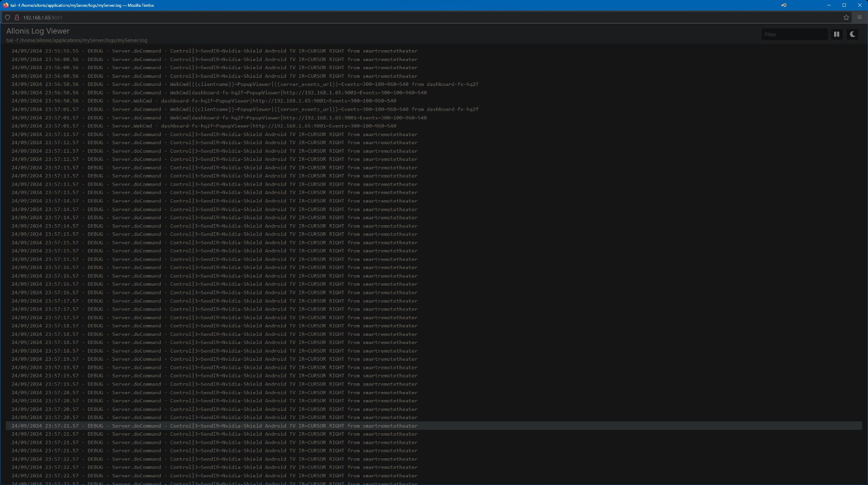The width and height of the screenshot is (868, 485).
Task: Show site security info via lock icon
Action: (17, 18)
